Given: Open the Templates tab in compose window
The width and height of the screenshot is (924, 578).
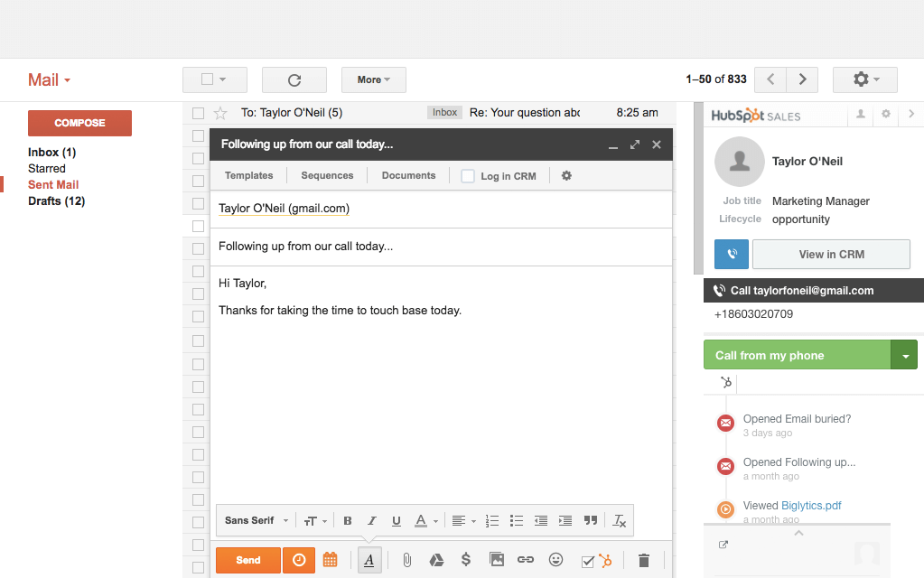Looking at the screenshot, I should [248, 176].
